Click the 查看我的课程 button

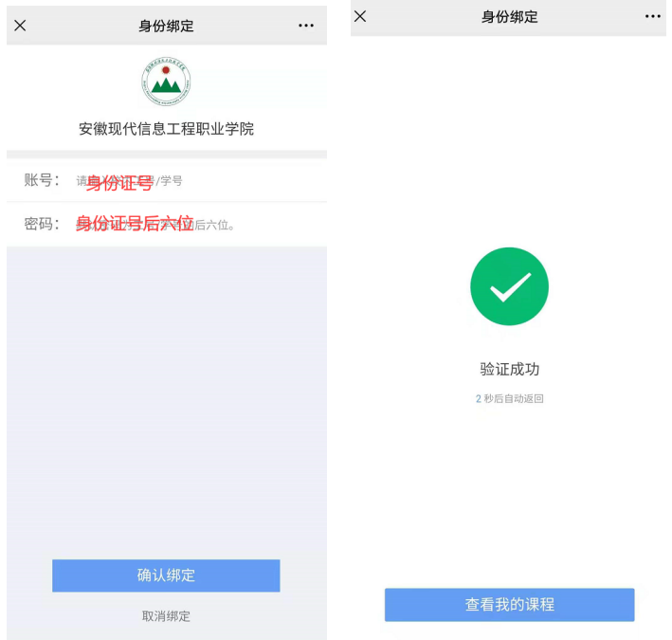click(x=509, y=604)
